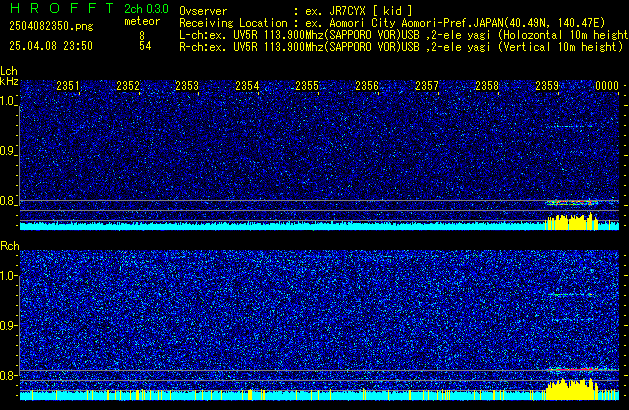The height and width of the screenshot is (410, 629).
Task: Click the faint upper echo line in Lch
Action: 569,127
